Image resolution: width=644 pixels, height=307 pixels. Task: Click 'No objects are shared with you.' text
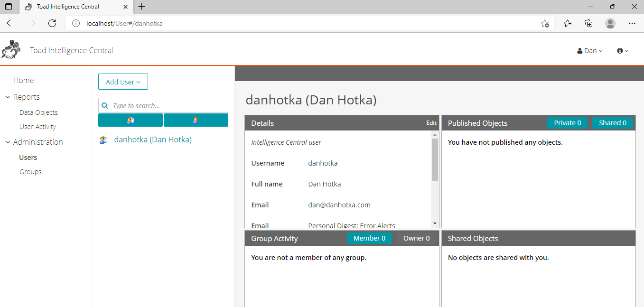tap(498, 258)
